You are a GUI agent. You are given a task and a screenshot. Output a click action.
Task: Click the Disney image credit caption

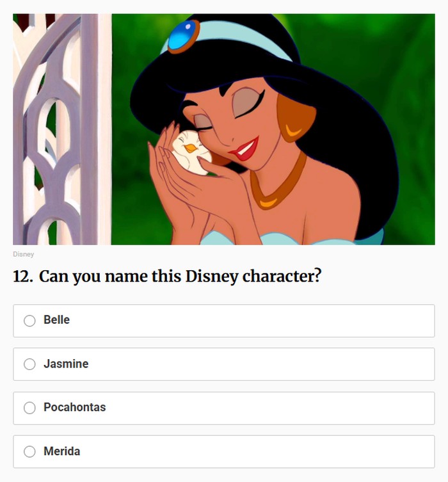23,254
